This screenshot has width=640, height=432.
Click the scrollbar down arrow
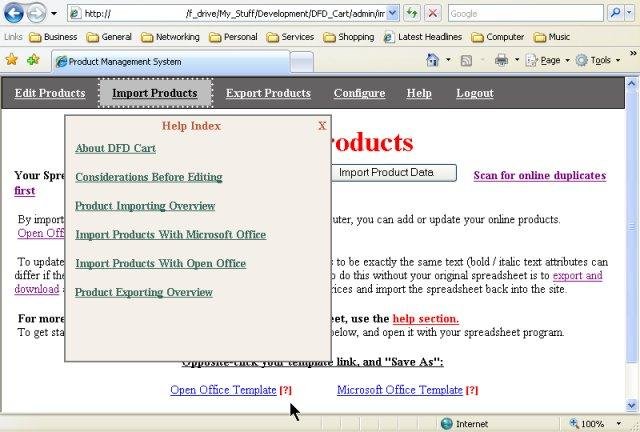[x=631, y=405]
